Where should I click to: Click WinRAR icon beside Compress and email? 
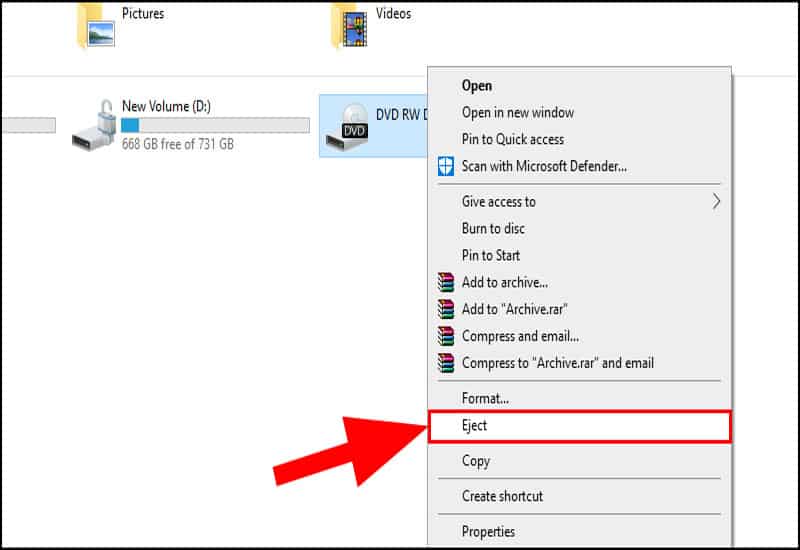(446, 336)
